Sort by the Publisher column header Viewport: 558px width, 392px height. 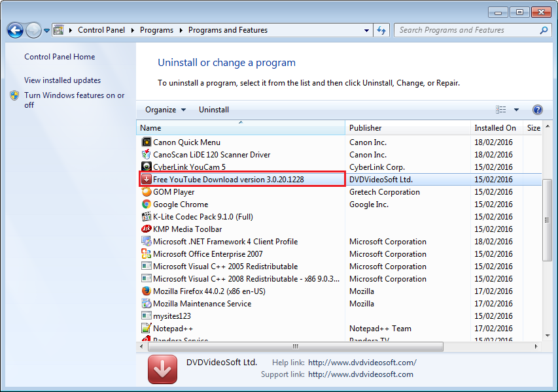(x=408, y=128)
